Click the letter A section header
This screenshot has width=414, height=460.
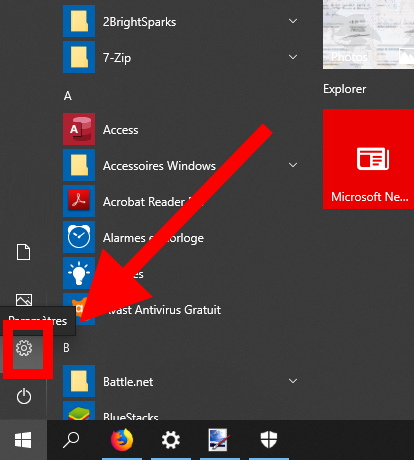pos(68,96)
